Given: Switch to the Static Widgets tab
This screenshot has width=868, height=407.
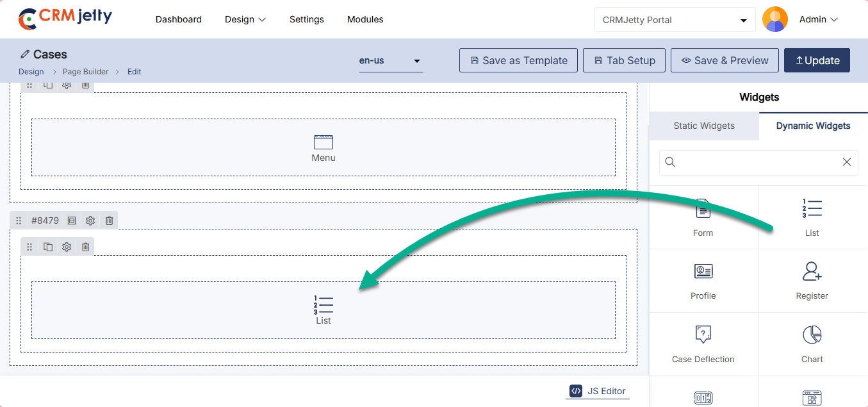Looking at the screenshot, I should point(703,126).
